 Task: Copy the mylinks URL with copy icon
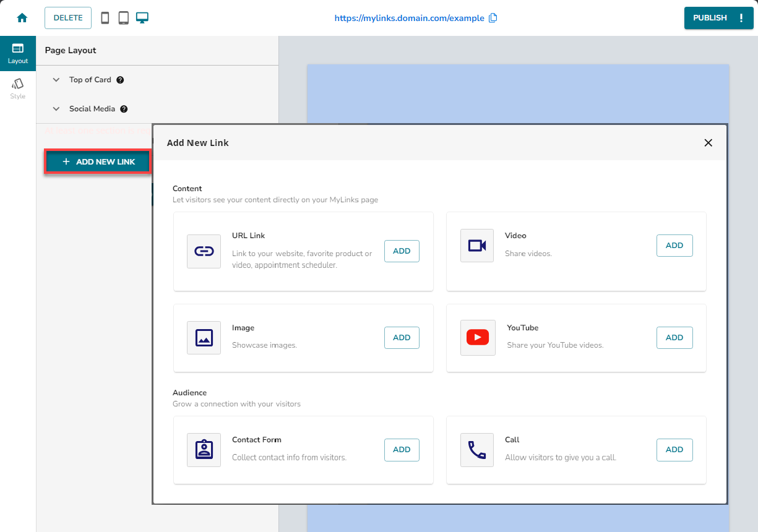click(x=493, y=18)
